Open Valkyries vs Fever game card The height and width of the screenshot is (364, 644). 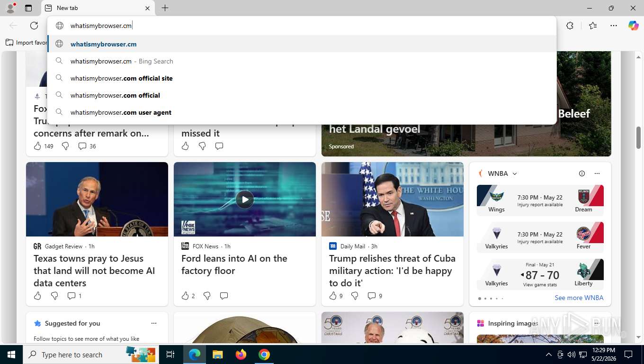[x=540, y=237]
